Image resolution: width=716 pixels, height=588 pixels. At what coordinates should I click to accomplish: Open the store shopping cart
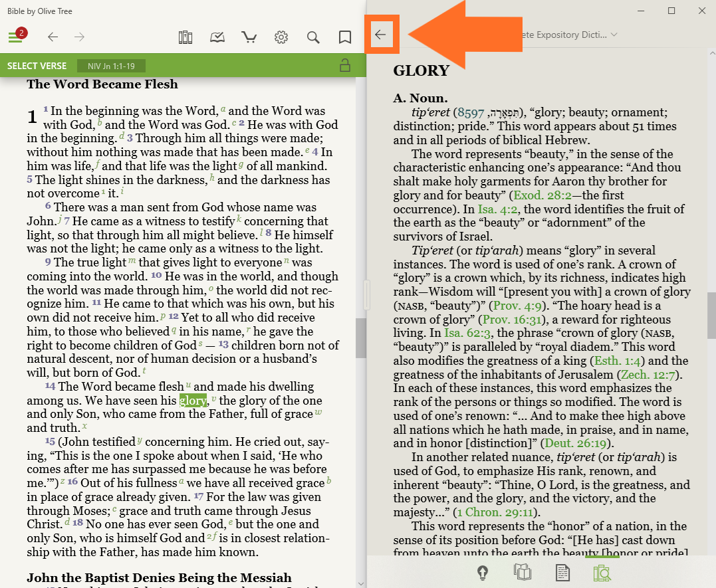249,37
